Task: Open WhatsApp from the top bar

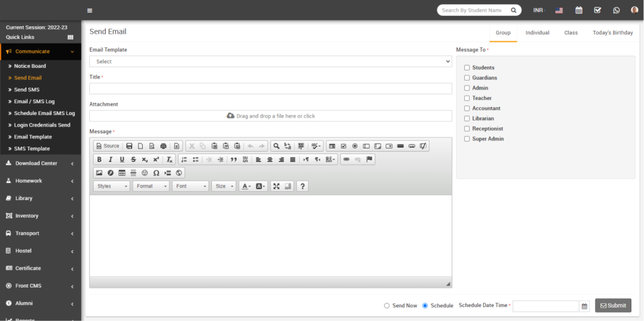Action: pyautogui.click(x=616, y=10)
